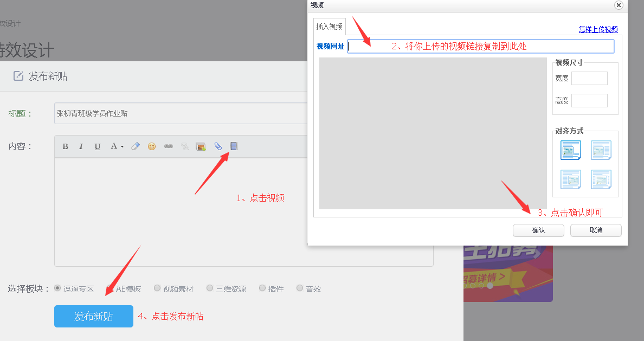Insert an image using picture icon
Image resolution: width=644 pixels, height=341 pixels.
pyautogui.click(x=201, y=146)
